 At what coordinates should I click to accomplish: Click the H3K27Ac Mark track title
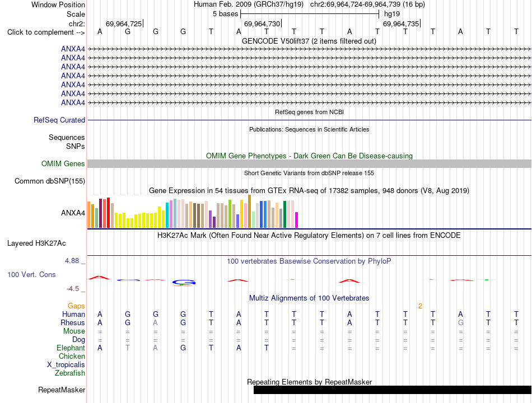(309, 236)
